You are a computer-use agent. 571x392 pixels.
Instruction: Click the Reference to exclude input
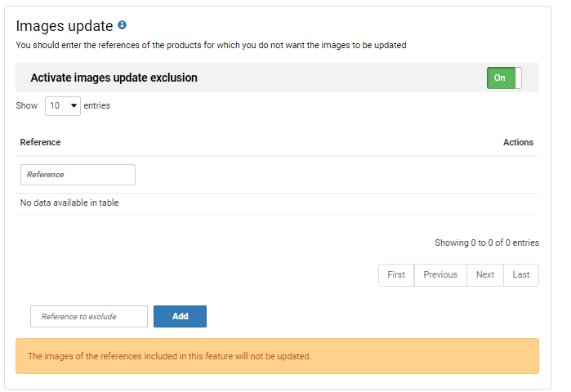pyautogui.click(x=89, y=317)
